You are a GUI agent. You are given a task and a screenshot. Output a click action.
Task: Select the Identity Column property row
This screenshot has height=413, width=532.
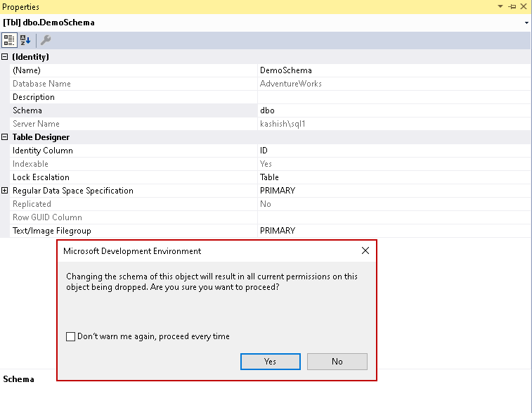(42, 151)
